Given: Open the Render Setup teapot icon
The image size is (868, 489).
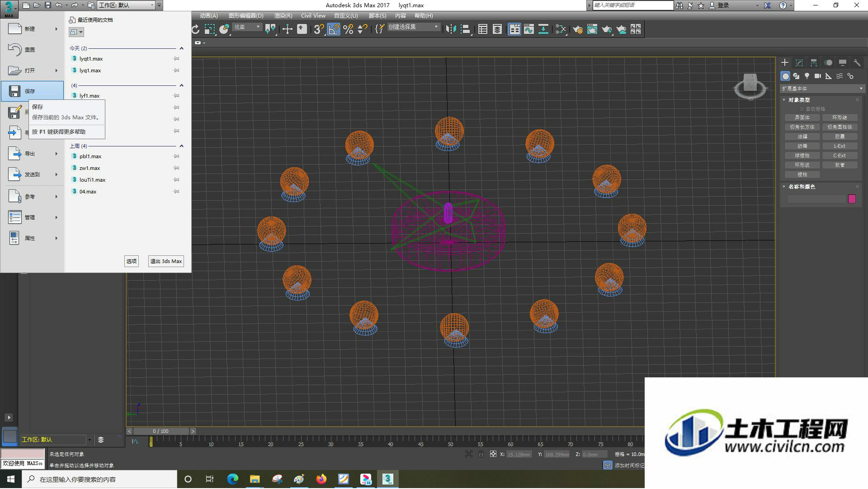Looking at the screenshot, I should point(577,29).
